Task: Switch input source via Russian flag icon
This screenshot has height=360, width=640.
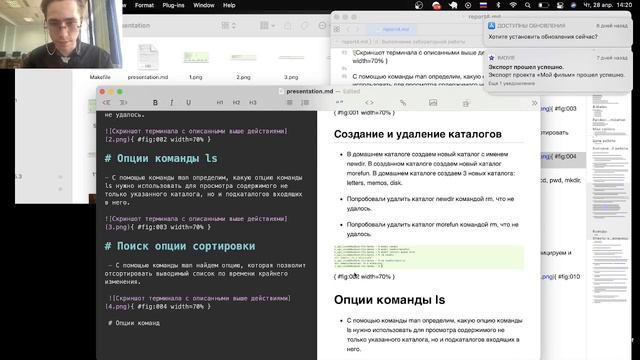Action: pyautogui.click(x=483, y=5)
